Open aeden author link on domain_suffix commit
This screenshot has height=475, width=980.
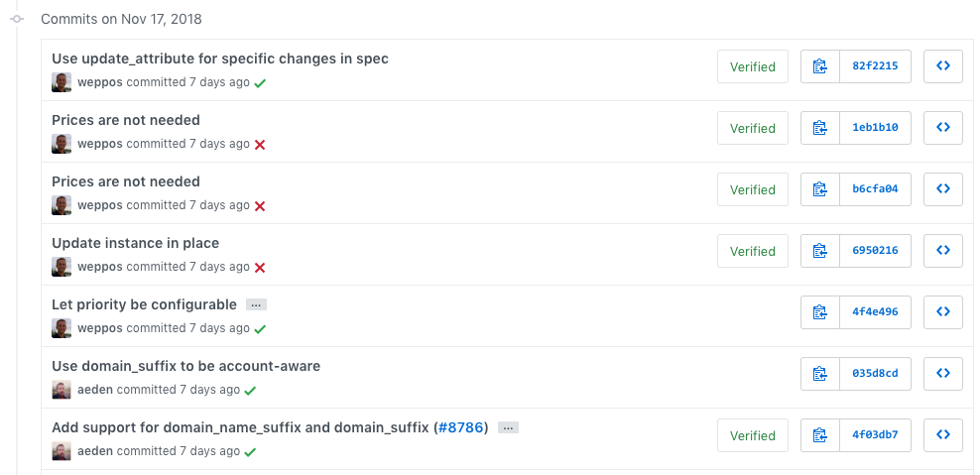click(x=95, y=390)
